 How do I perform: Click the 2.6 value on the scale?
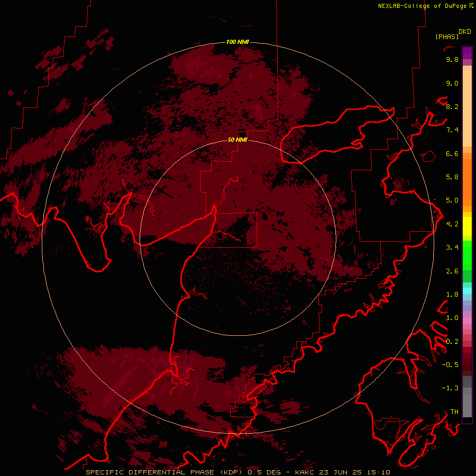452,271
